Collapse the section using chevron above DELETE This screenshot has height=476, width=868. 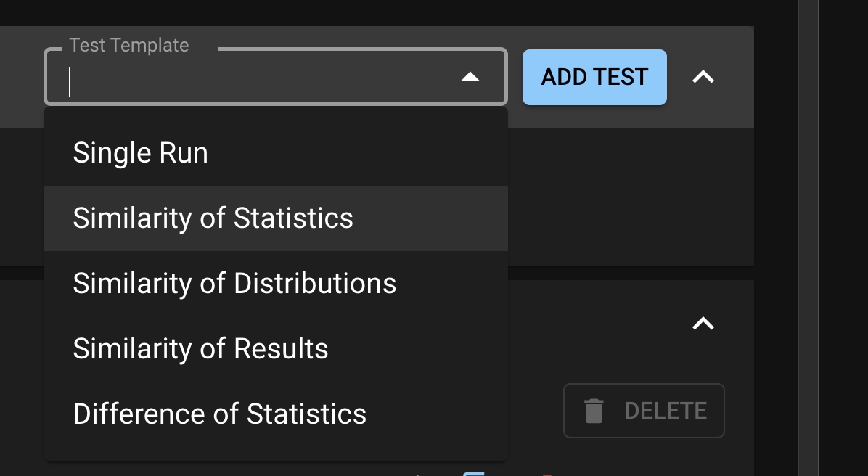[703, 324]
